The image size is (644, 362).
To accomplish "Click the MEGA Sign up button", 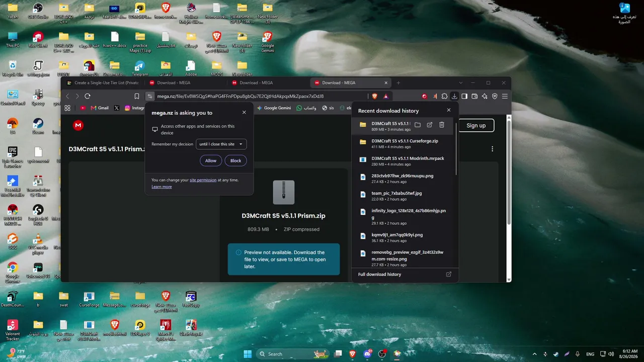I will tap(476, 126).
